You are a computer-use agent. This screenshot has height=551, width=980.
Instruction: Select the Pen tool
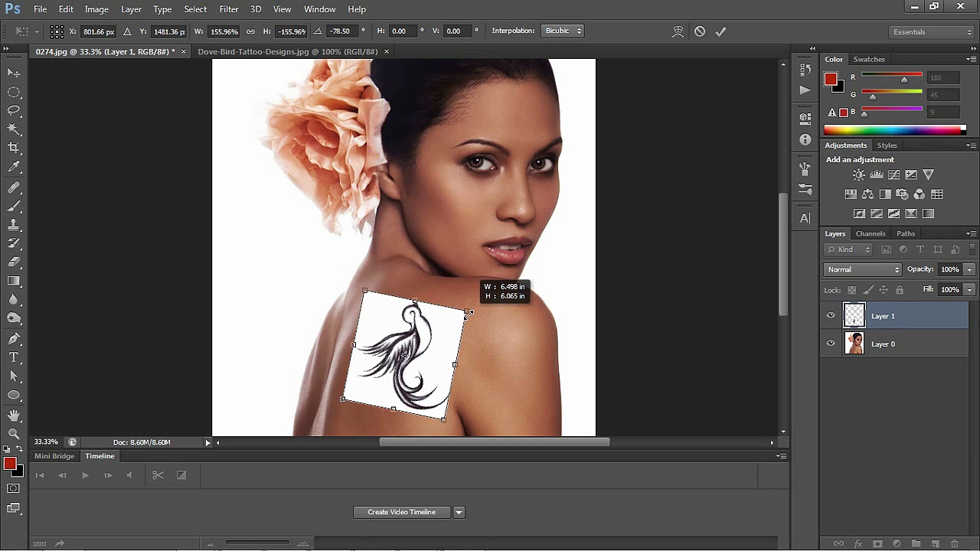click(x=14, y=338)
